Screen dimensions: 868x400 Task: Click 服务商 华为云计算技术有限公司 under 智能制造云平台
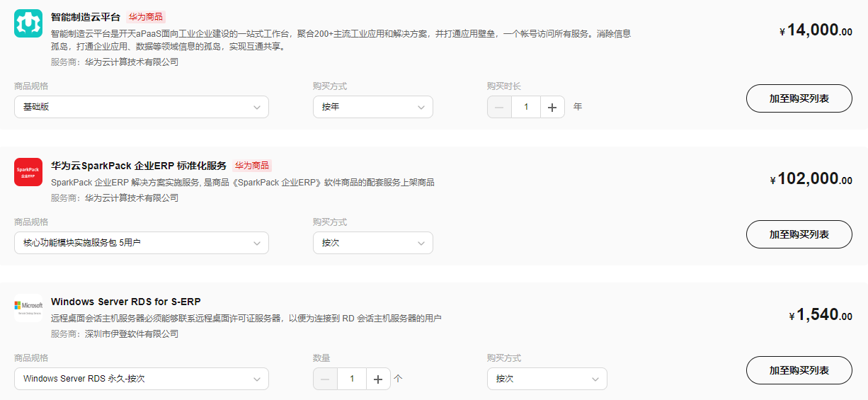pyautogui.click(x=115, y=62)
